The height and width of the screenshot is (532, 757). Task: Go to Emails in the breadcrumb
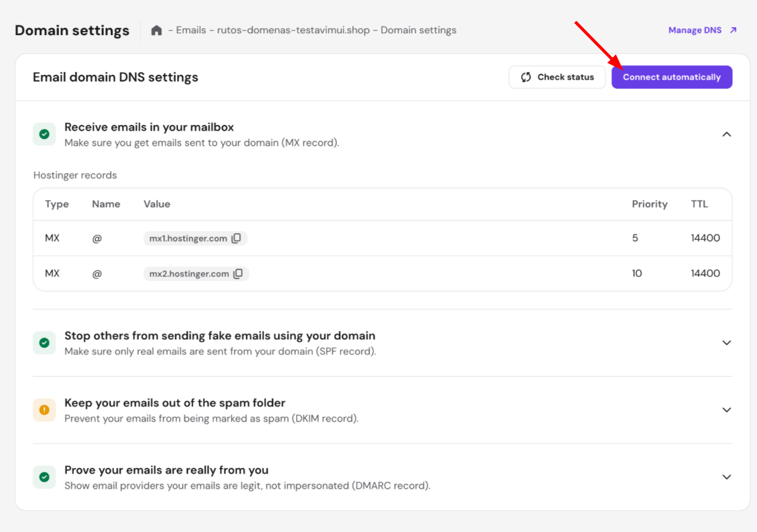(190, 30)
